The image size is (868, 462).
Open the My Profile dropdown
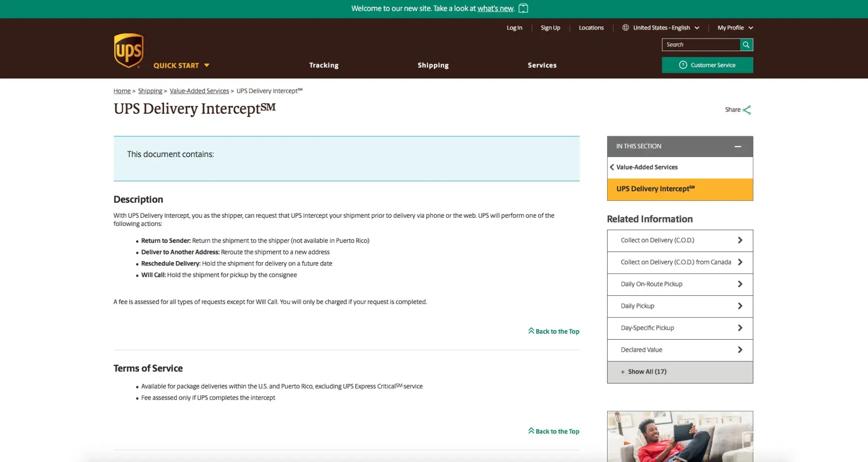click(735, 27)
